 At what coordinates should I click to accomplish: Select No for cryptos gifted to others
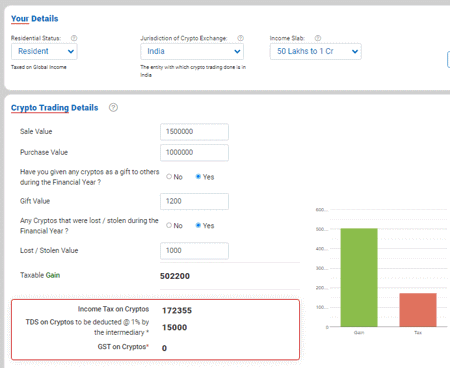click(x=169, y=177)
